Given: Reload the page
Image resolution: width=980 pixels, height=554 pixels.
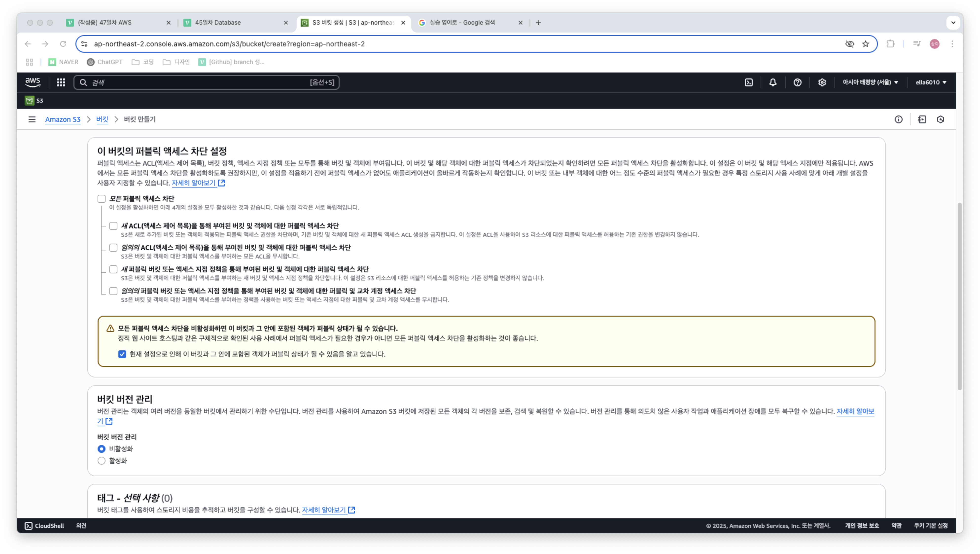Looking at the screenshot, I should [63, 44].
